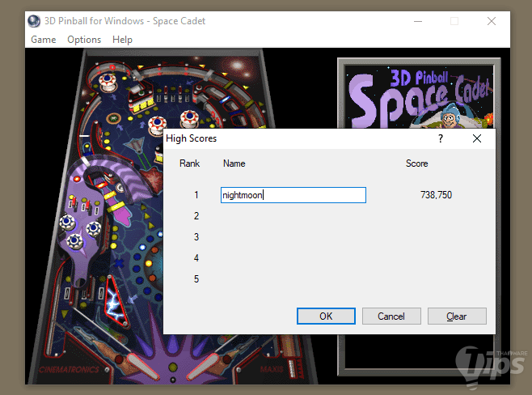Click the High Scores dialog title

point(191,138)
